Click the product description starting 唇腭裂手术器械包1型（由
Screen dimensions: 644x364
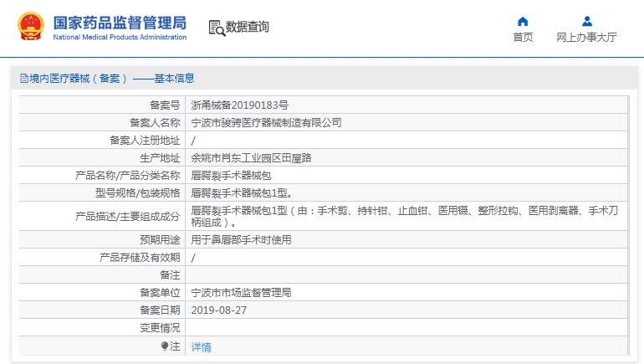[405, 217]
